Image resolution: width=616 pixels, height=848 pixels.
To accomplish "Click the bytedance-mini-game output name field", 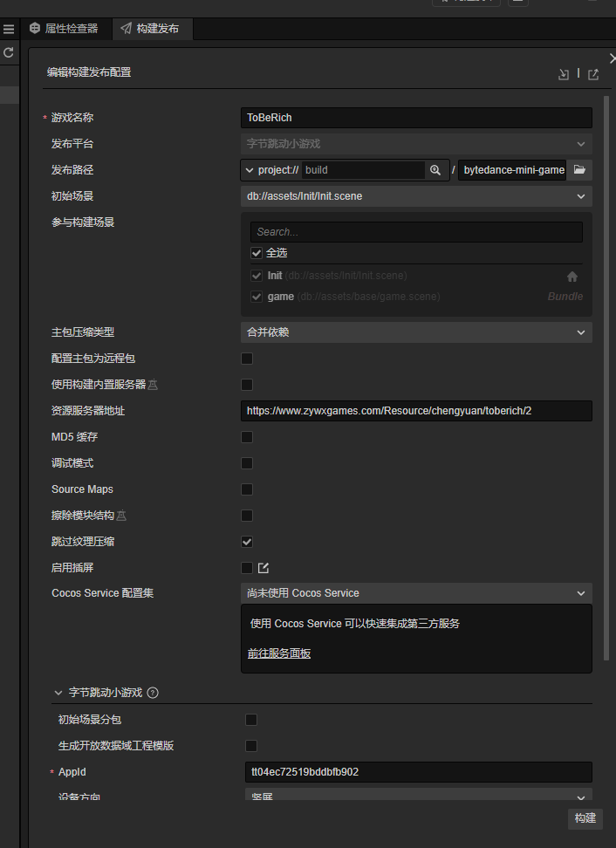I will [x=512, y=170].
